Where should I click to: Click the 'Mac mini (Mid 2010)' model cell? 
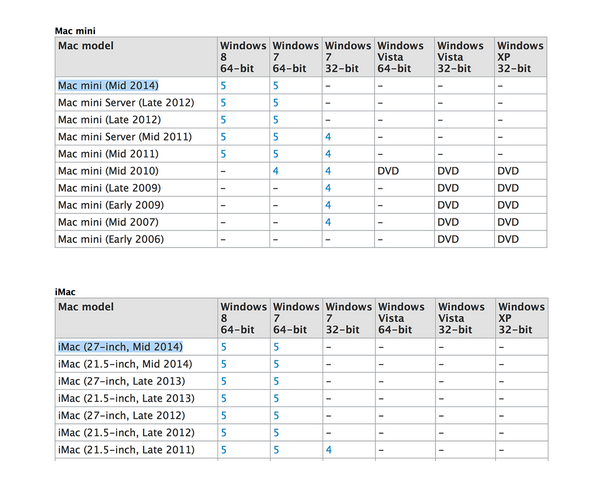coord(136,171)
